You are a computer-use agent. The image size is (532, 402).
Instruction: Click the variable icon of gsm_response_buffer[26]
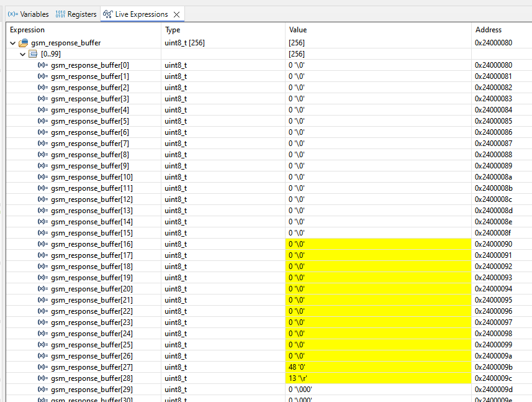click(43, 356)
